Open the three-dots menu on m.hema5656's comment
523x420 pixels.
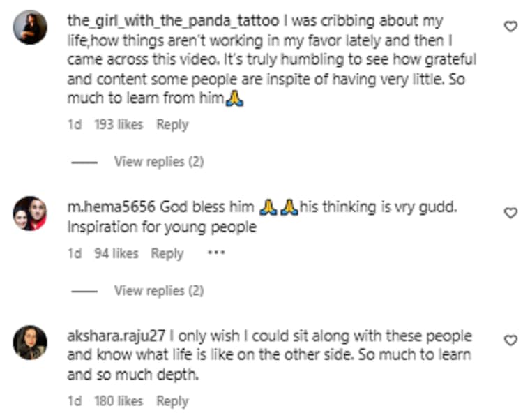(216, 253)
